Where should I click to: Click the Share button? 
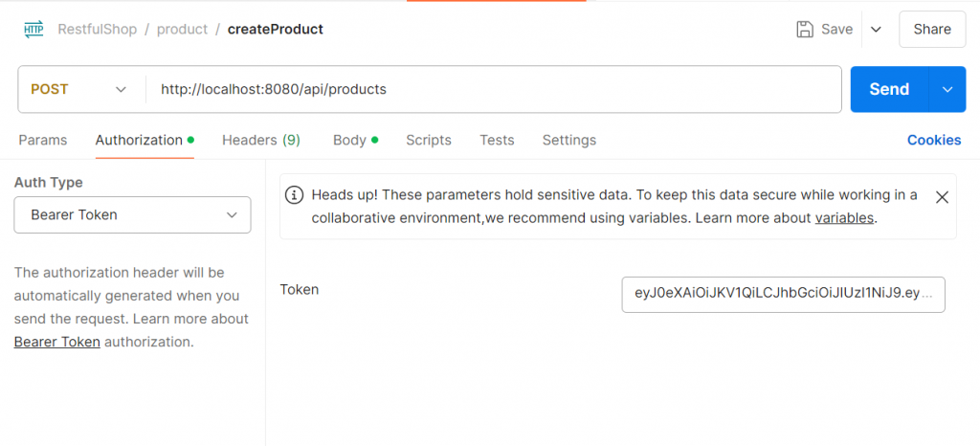point(931,30)
